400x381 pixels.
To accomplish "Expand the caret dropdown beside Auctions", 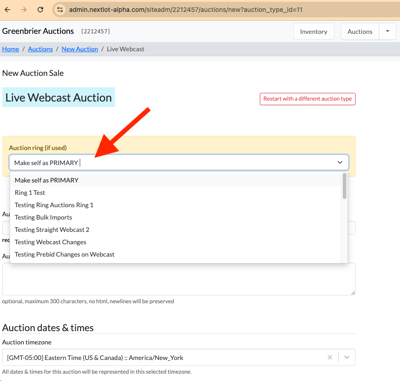I will tap(387, 32).
